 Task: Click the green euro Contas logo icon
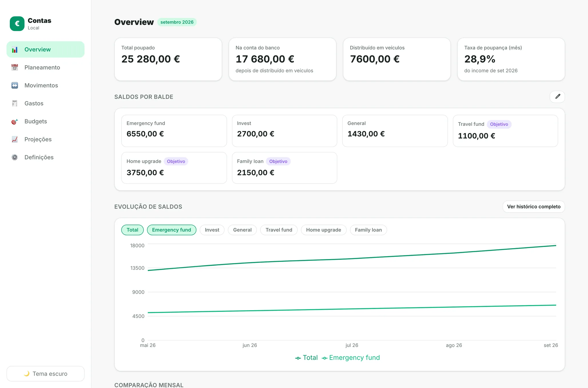coord(17,24)
